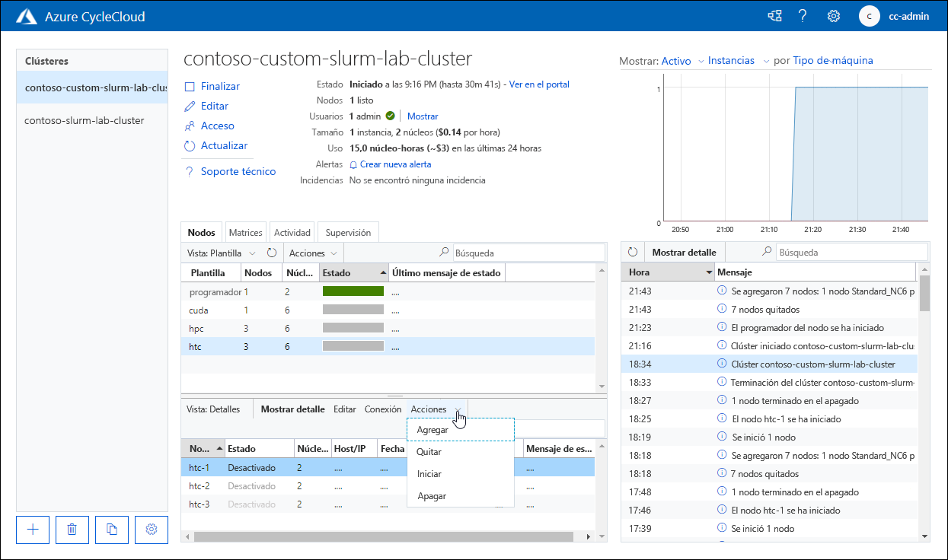Open the cc-admin account avatar

point(869,15)
